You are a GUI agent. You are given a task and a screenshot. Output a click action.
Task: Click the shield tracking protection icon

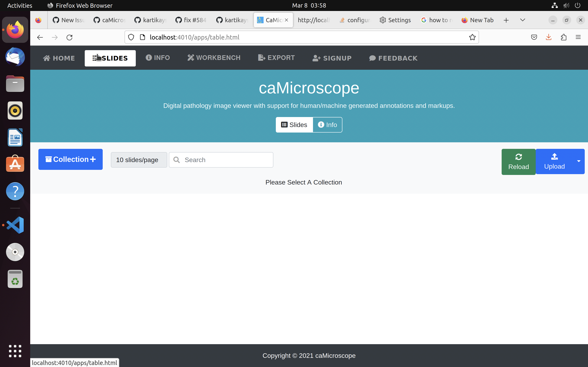pyautogui.click(x=131, y=37)
